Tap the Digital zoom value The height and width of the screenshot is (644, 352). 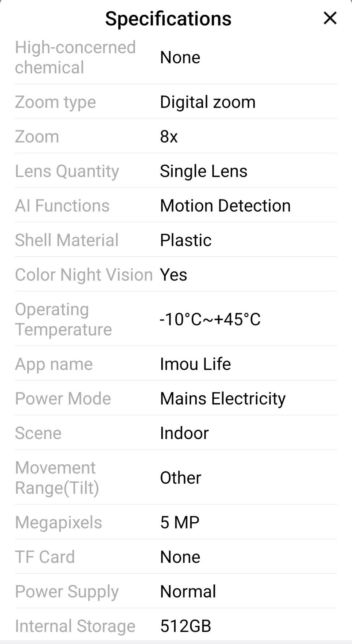point(208,102)
